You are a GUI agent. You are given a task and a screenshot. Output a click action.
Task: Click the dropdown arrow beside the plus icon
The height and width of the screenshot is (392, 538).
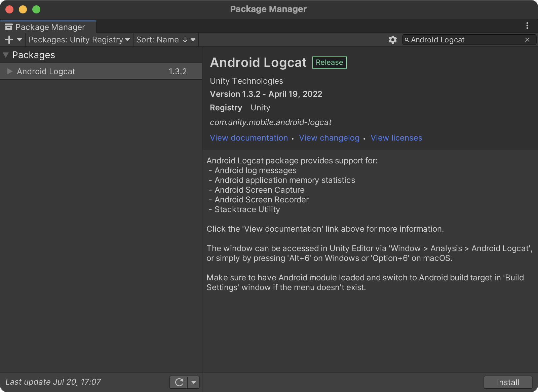coord(19,40)
